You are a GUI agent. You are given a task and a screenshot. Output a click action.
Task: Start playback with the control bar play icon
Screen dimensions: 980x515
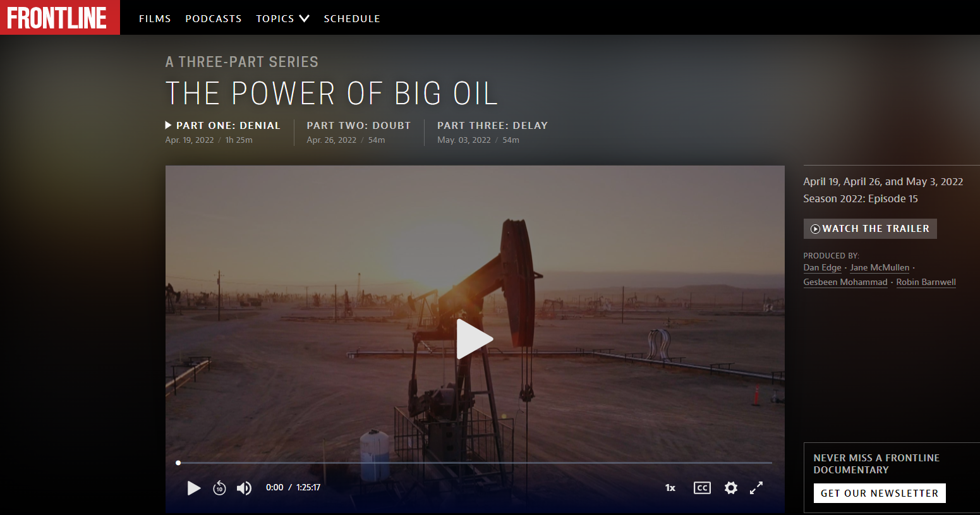pyautogui.click(x=193, y=488)
